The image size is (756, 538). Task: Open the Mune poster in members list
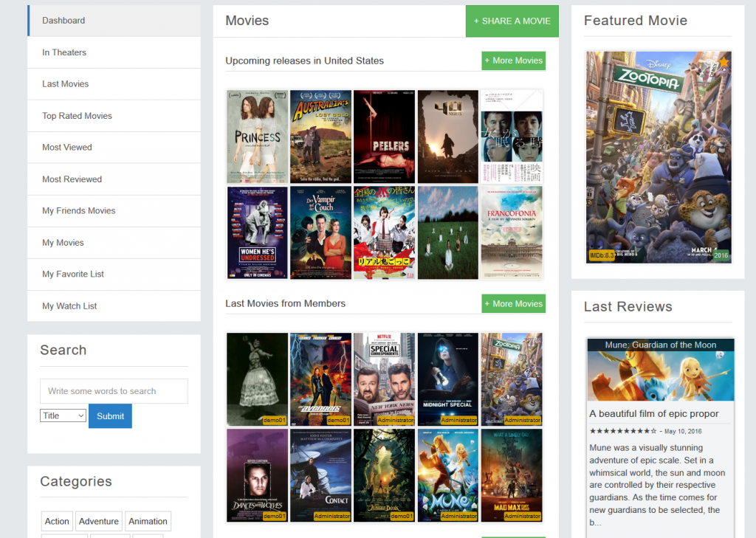coord(448,475)
